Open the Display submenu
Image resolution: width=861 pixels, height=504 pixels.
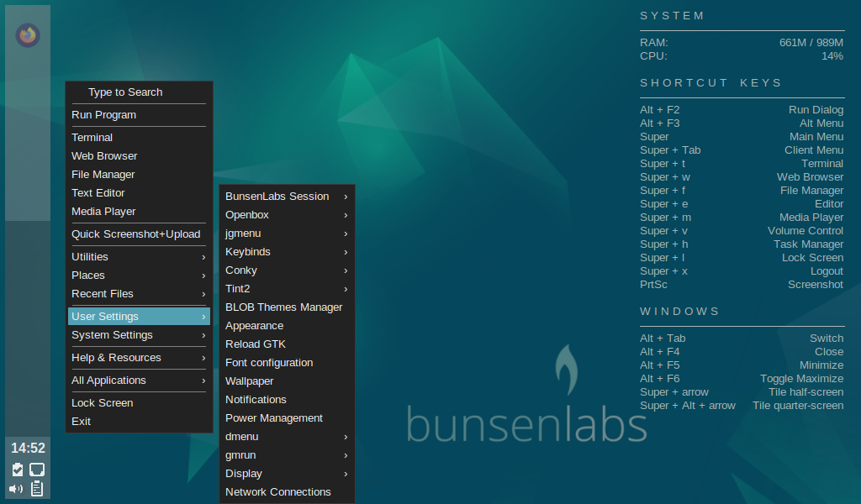click(287, 473)
